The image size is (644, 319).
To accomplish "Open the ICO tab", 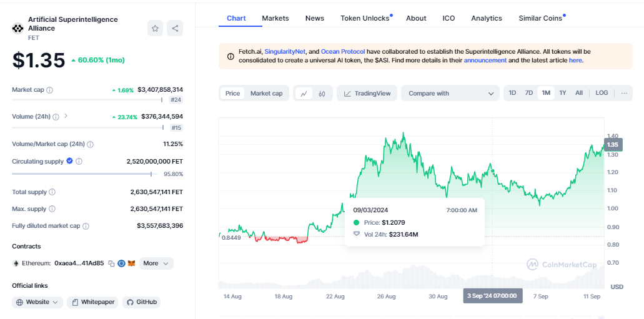I will [448, 18].
